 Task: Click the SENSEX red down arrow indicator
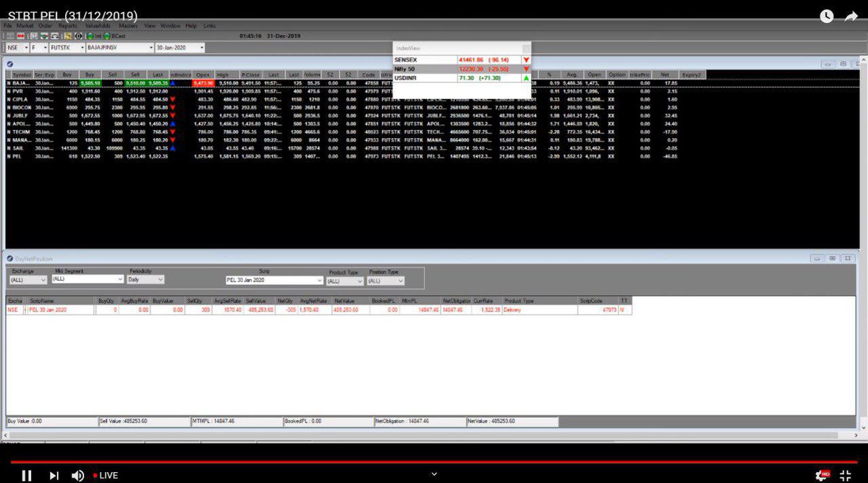(526, 59)
